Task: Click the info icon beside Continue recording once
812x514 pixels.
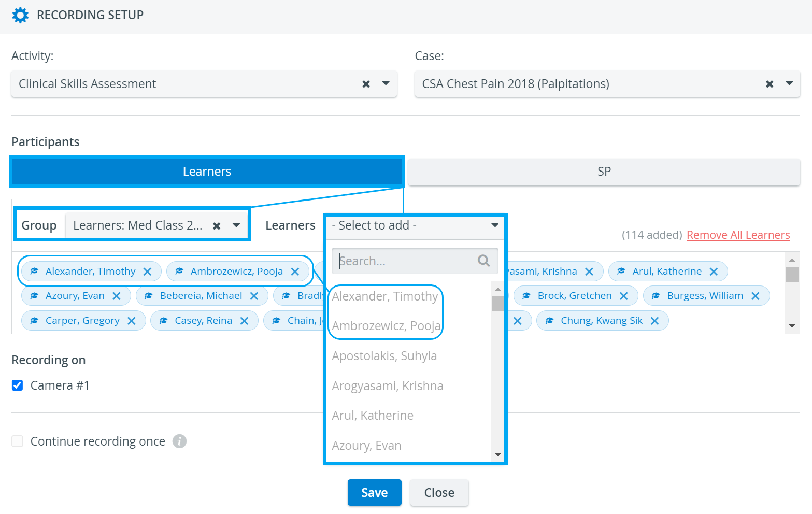Action: 179,441
